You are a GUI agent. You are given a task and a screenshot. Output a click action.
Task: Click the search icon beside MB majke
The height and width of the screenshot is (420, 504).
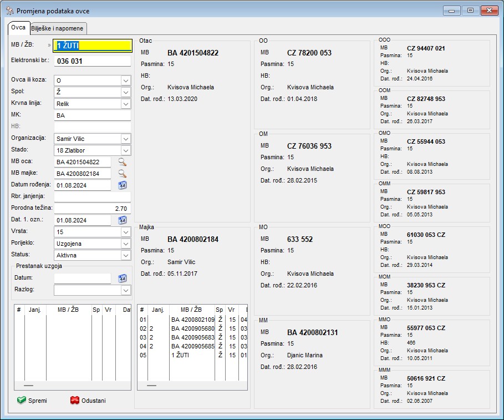tap(123, 174)
